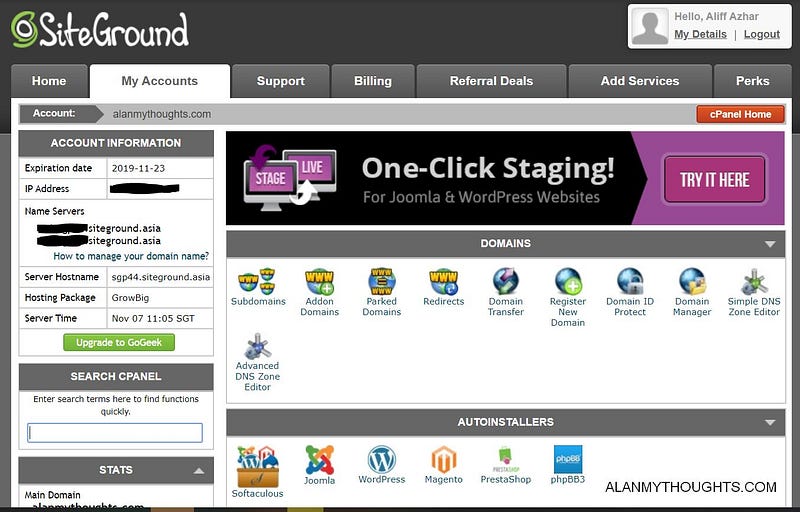
Task: Launch the Magento installer
Action: point(443,465)
